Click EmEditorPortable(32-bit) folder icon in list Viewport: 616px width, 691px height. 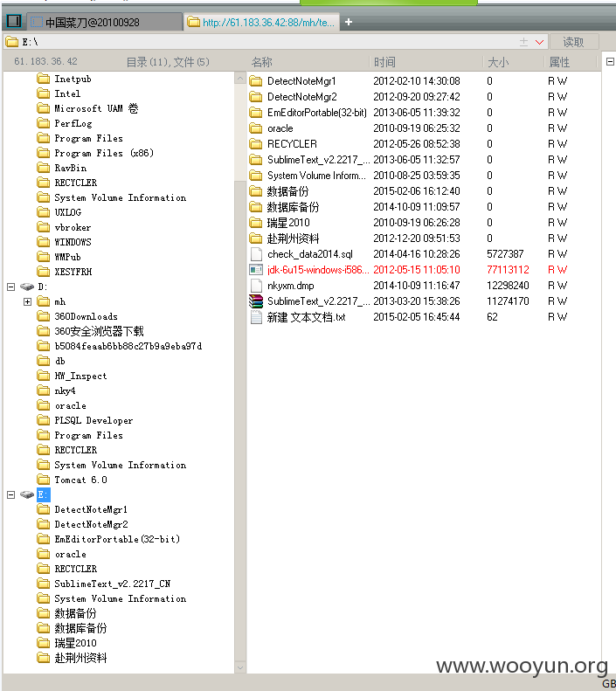click(x=255, y=113)
